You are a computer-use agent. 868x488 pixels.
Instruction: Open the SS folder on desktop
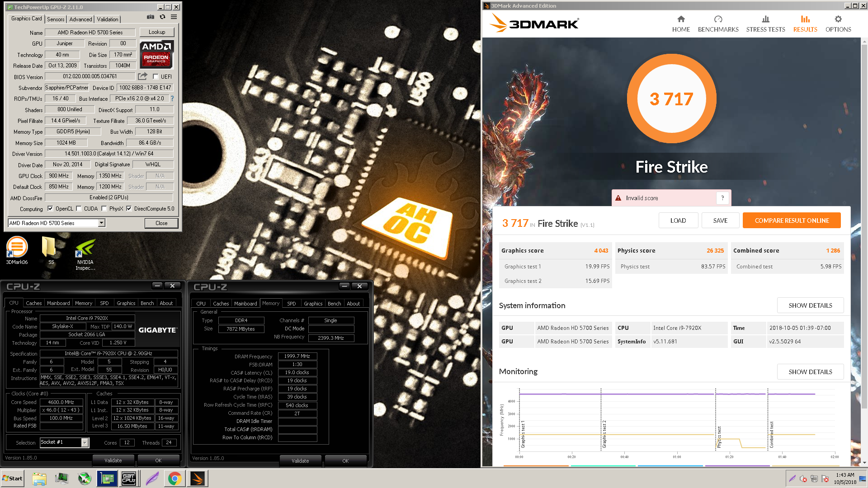click(49, 250)
